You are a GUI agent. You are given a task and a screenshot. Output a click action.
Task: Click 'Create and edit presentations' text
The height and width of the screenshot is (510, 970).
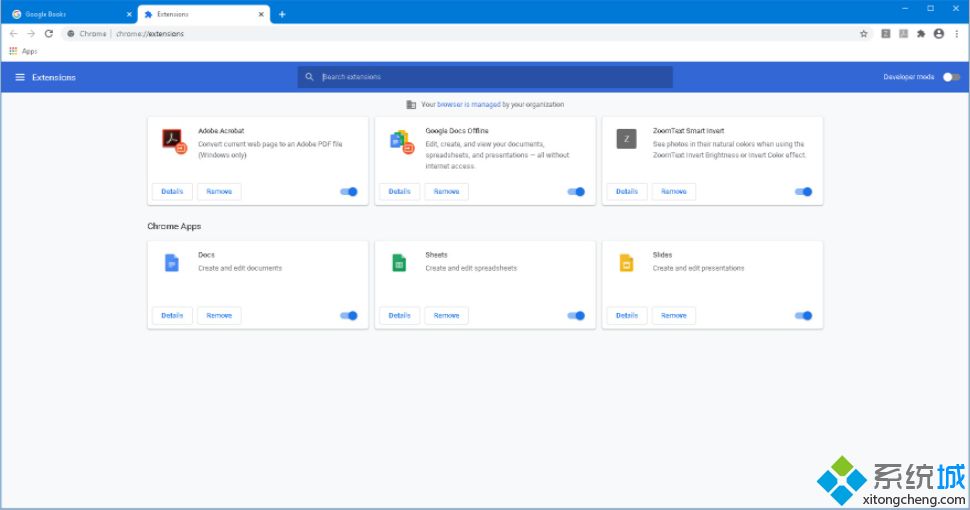pos(698,268)
